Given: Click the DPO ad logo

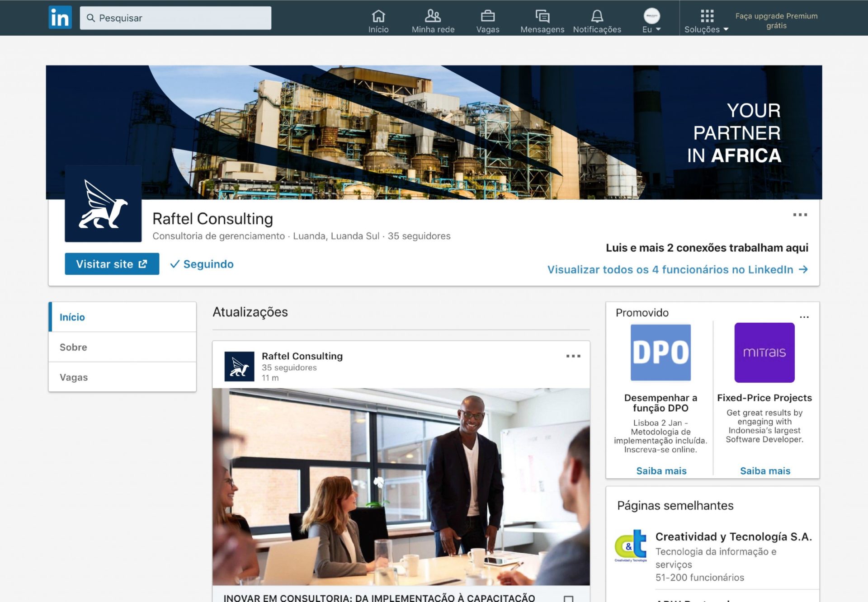Looking at the screenshot, I should coord(660,353).
